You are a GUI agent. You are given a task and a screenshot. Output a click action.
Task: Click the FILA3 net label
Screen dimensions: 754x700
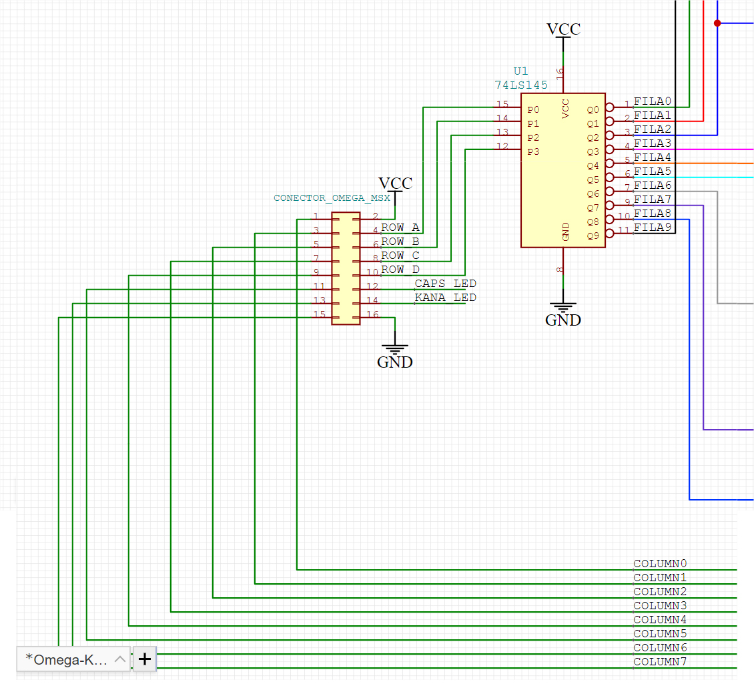pyautogui.click(x=653, y=143)
